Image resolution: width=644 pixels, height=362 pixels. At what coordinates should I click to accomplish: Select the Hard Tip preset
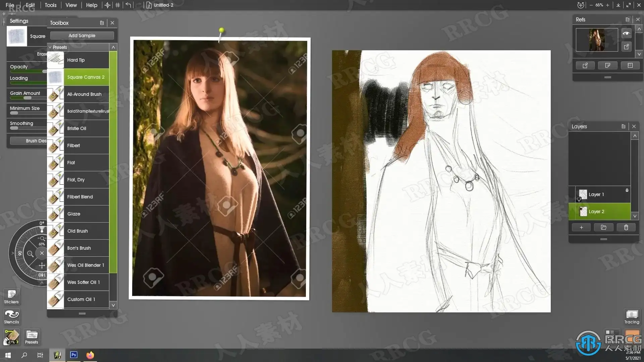tap(78, 60)
